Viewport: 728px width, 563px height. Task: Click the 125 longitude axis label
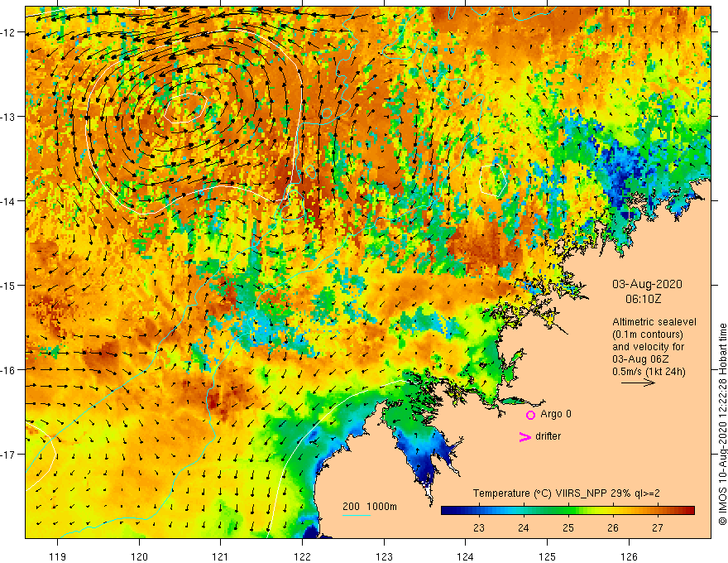tap(548, 556)
